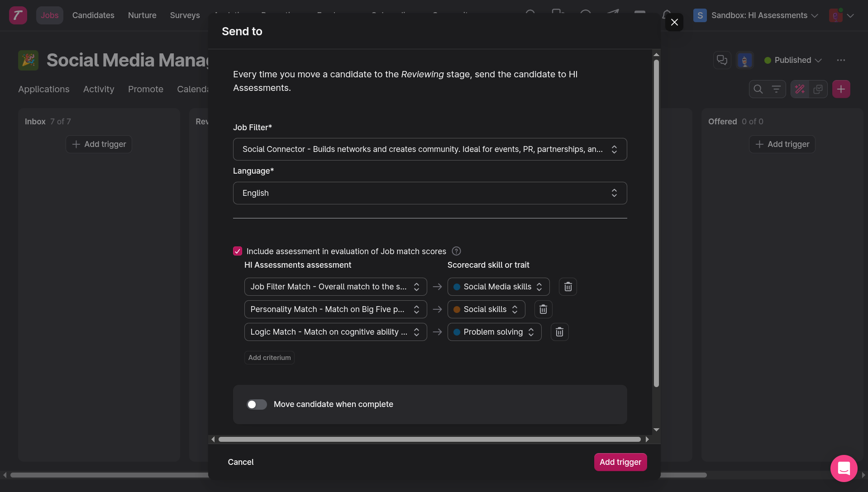Click the Add criterium button
Screen dimensions: 868x492
click(x=269, y=358)
